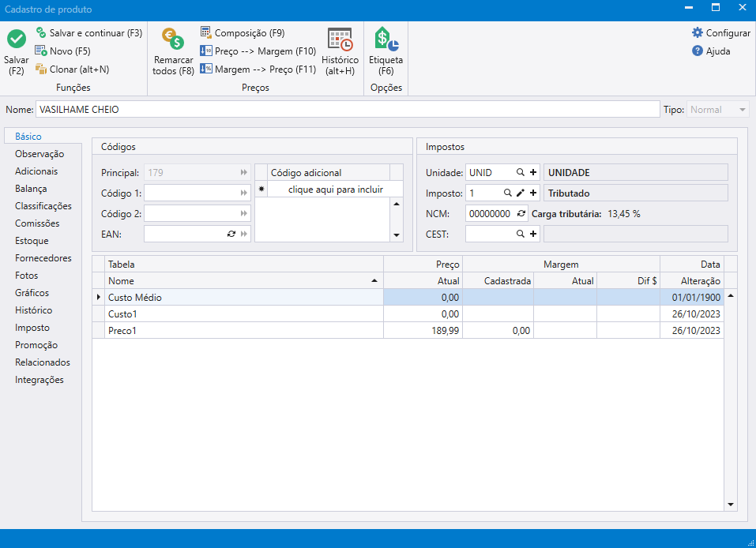Select the Imposto side tab
Screen dimensions: 756x548
[32, 327]
